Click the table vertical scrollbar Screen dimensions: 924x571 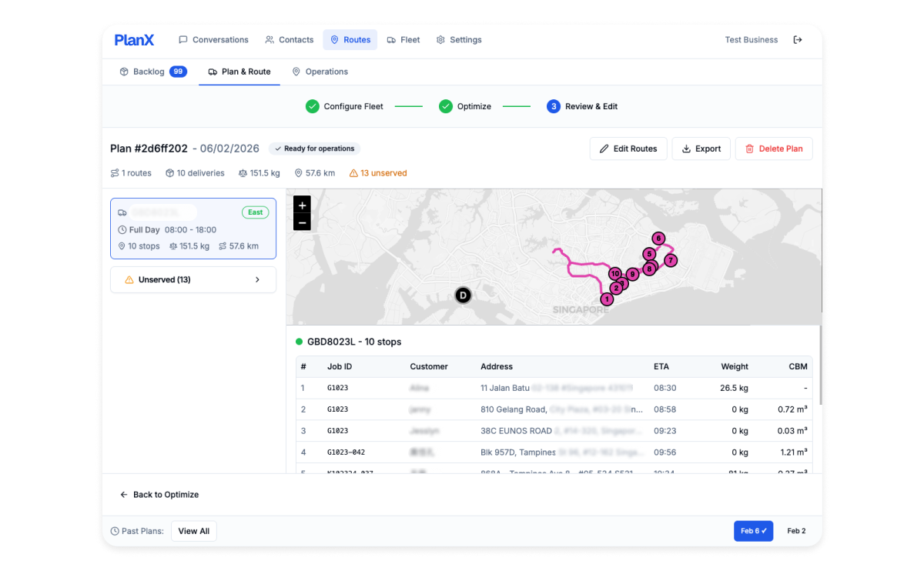(821, 365)
